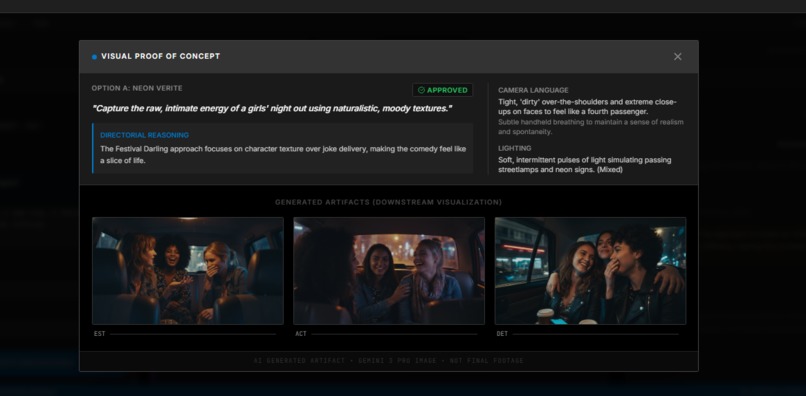The height and width of the screenshot is (396, 806).
Task: Click the 'LIGHTING' heading
Action: (x=515, y=148)
